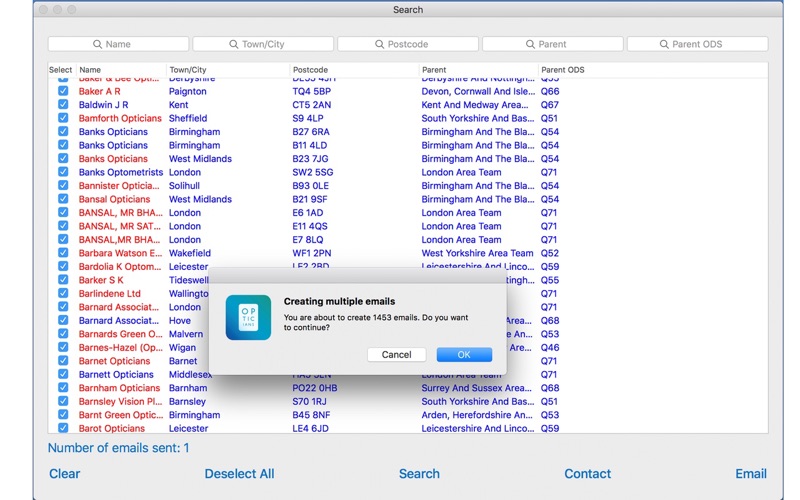Click postcode LE4 6JD
This screenshot has height=500, width=800.
pyautogui.click(x=311, y=429)
